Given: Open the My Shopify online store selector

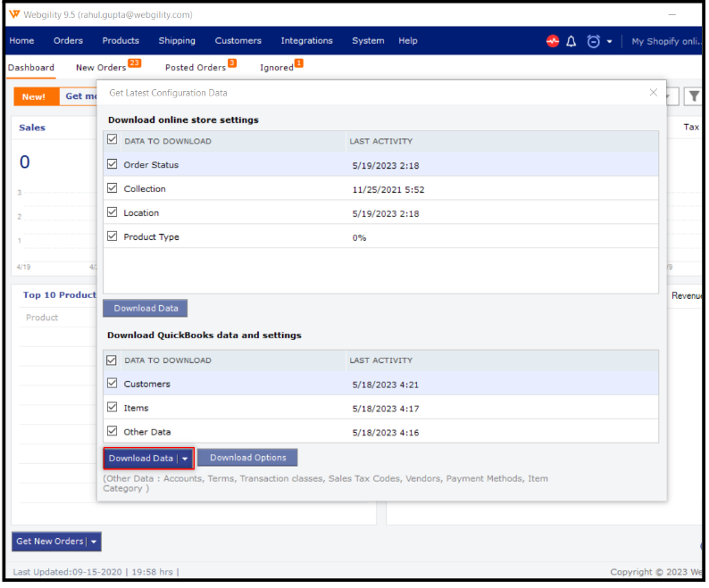Looking at the screenshot, I should [x=668, y=42].
